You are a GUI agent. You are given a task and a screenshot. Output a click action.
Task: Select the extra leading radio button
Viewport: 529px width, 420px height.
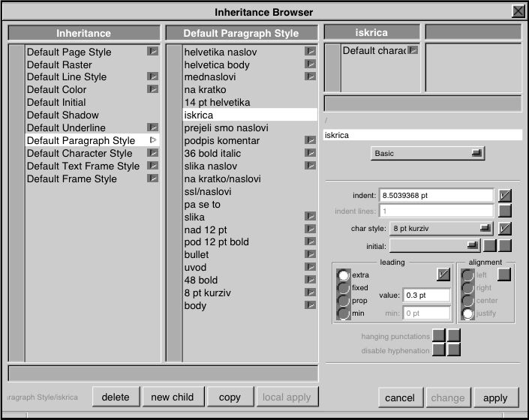point(343,275)
